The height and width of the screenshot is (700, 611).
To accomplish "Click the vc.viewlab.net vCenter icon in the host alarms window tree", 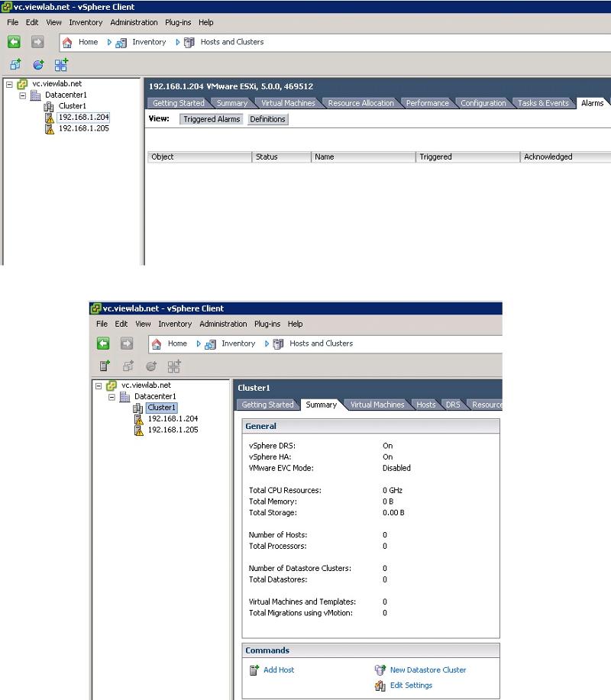I will point(22,84).
